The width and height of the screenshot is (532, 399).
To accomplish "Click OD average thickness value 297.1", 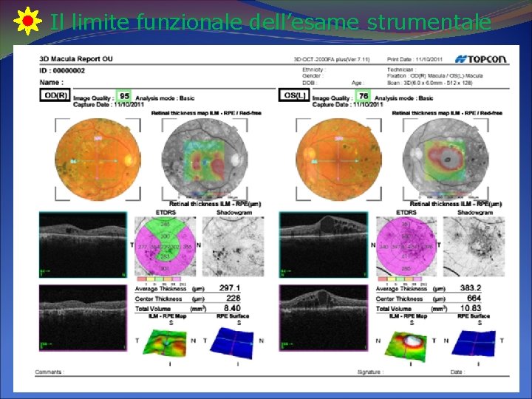I will click(x=230, y=288).
